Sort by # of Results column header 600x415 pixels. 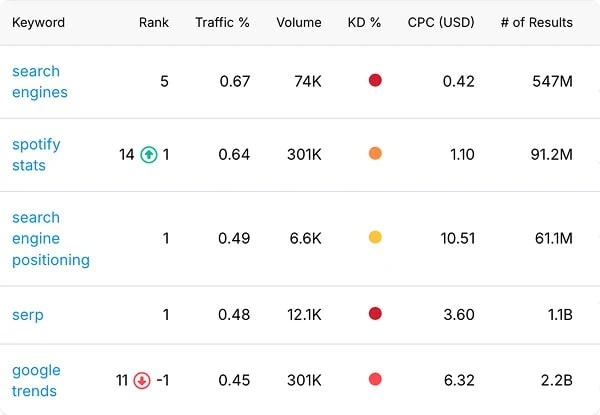point(536,23)
